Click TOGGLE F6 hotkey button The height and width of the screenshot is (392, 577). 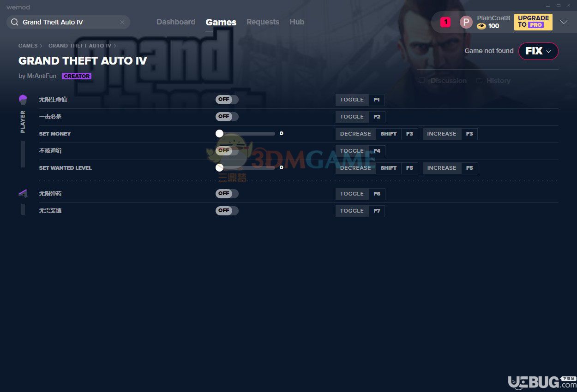[360, 194]
